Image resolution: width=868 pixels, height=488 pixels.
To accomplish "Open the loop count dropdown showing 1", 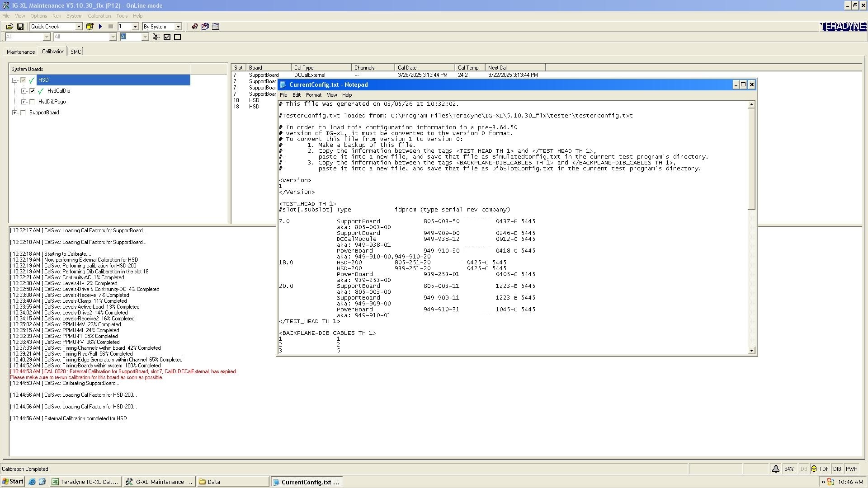I will (x=134, y=27).
